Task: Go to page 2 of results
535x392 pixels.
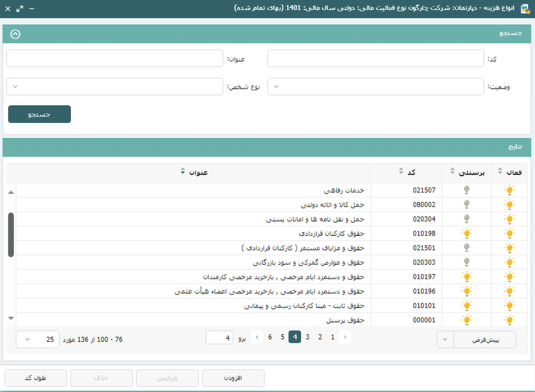Action: [x=320, y=337]
